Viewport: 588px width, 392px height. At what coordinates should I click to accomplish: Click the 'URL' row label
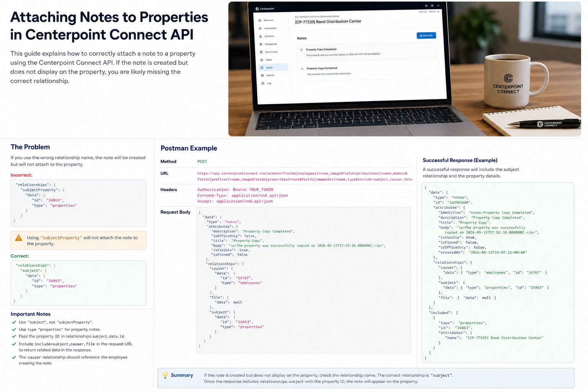tap(164, 173)
